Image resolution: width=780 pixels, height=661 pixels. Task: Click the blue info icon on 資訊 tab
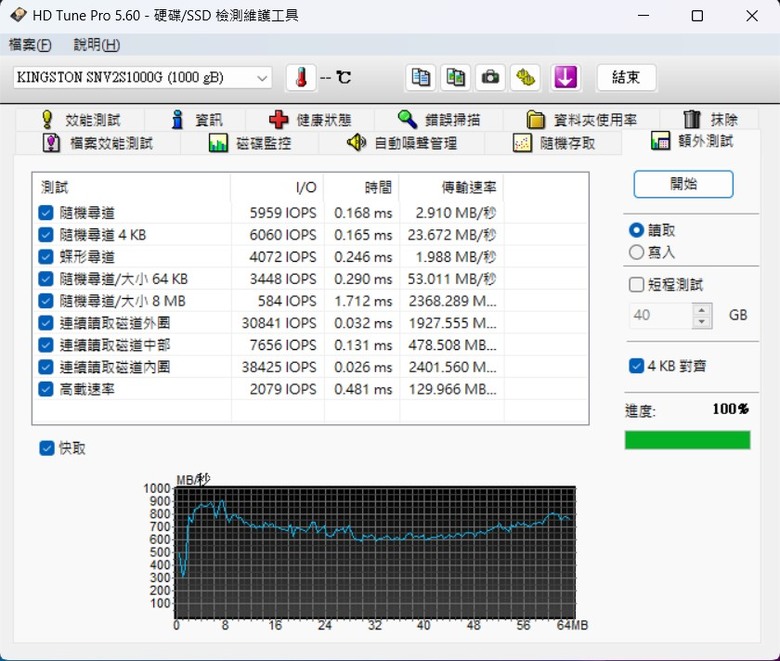(177, 119)
